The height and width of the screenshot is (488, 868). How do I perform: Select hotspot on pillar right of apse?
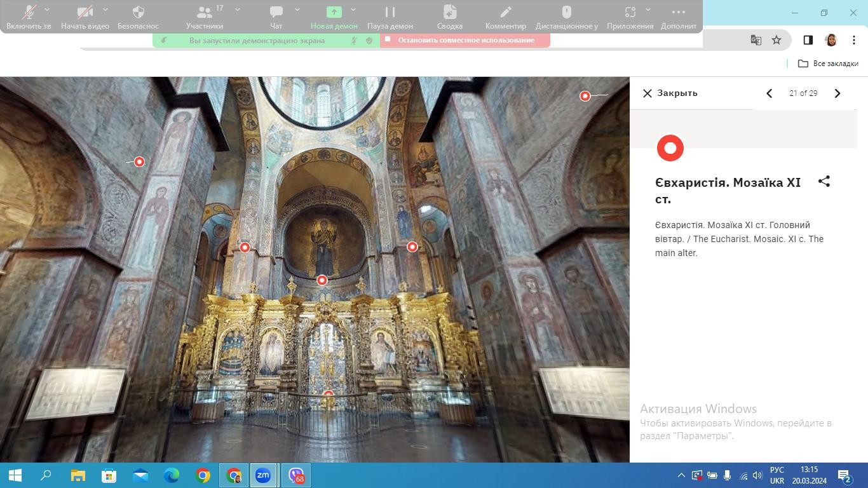click(412, 247)
